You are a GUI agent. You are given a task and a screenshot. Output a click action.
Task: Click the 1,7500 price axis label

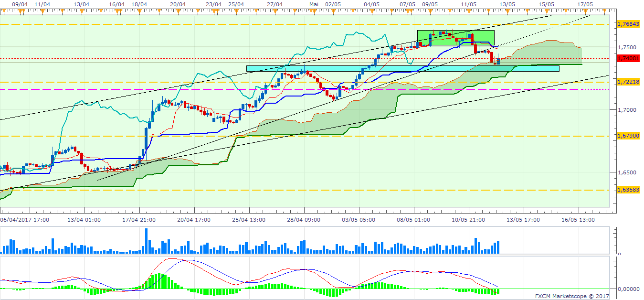pos(626,47)
